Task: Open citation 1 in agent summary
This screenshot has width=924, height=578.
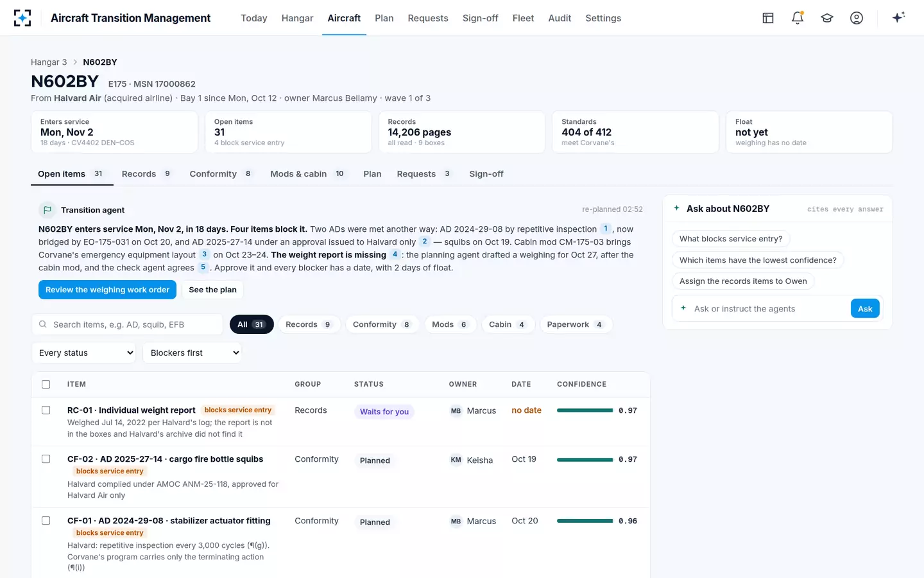Action: pyautogui.click(x=606, y=229)
